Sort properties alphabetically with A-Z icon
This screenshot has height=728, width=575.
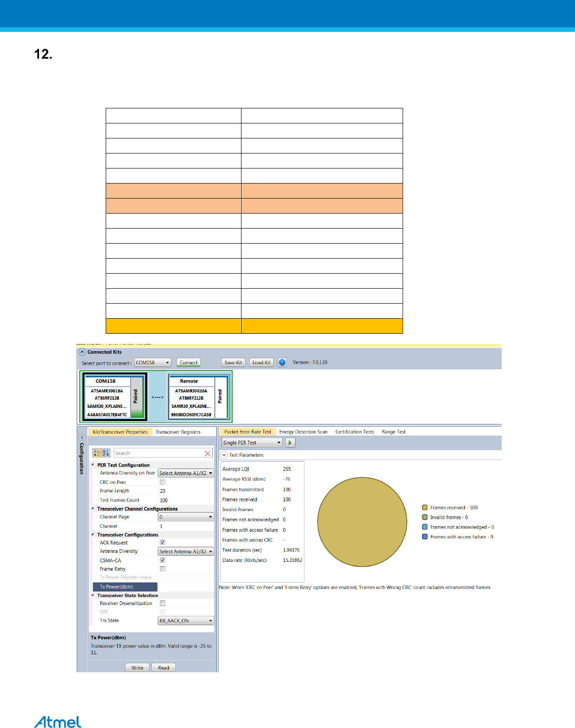[106, 453]
